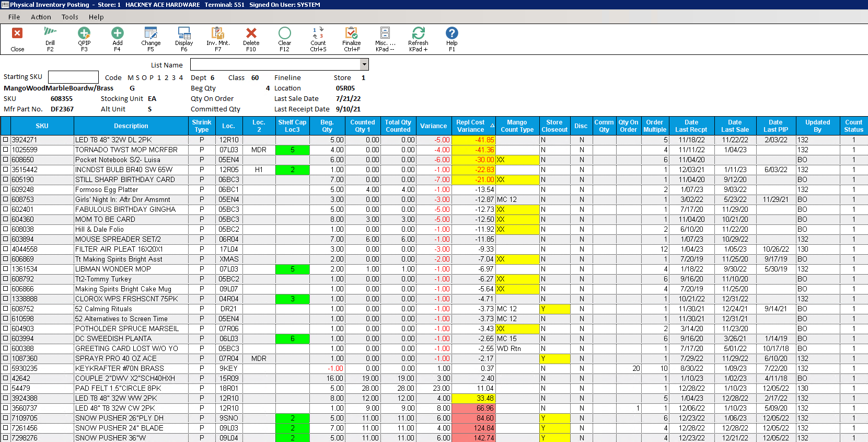Open QPIP F3 tool
The width and height of the screenshot is (868, 442).
(84, 39)
